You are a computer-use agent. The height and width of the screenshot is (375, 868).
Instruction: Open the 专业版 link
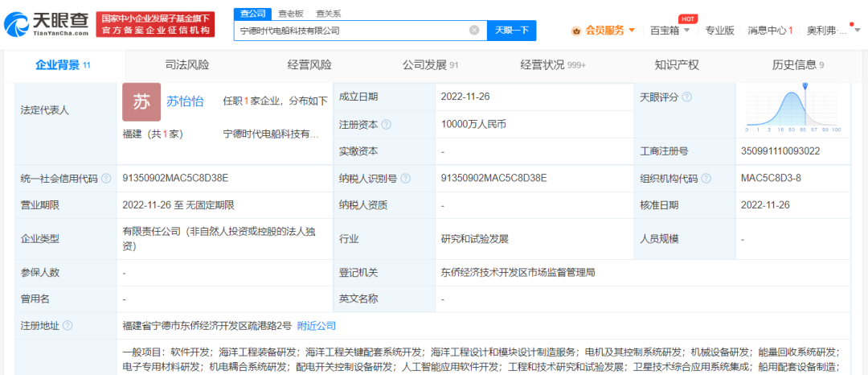click(x=719, y=31)
